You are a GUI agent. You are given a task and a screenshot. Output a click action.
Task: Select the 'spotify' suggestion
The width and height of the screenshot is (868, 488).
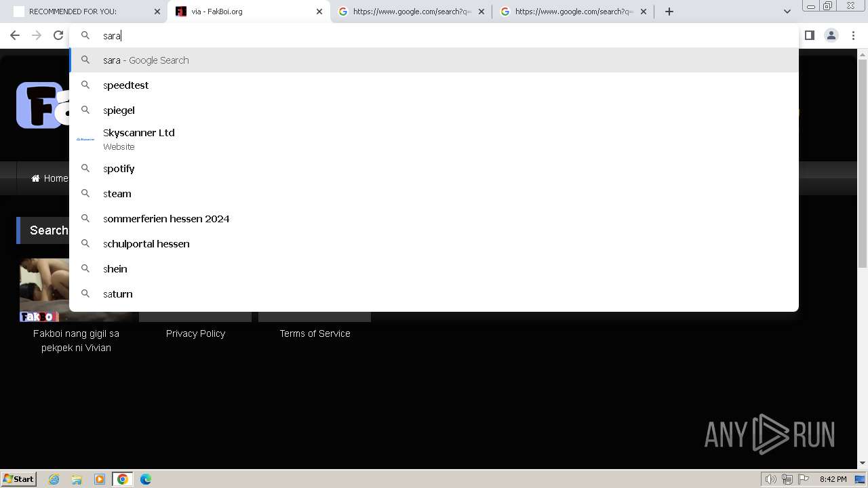coord(434,169)
